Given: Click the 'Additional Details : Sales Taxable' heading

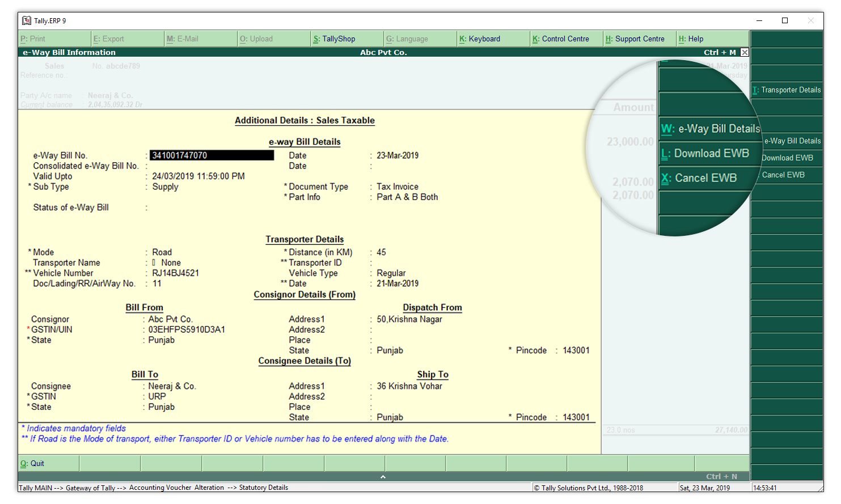Looking at the screenshot, I should 305,120.
